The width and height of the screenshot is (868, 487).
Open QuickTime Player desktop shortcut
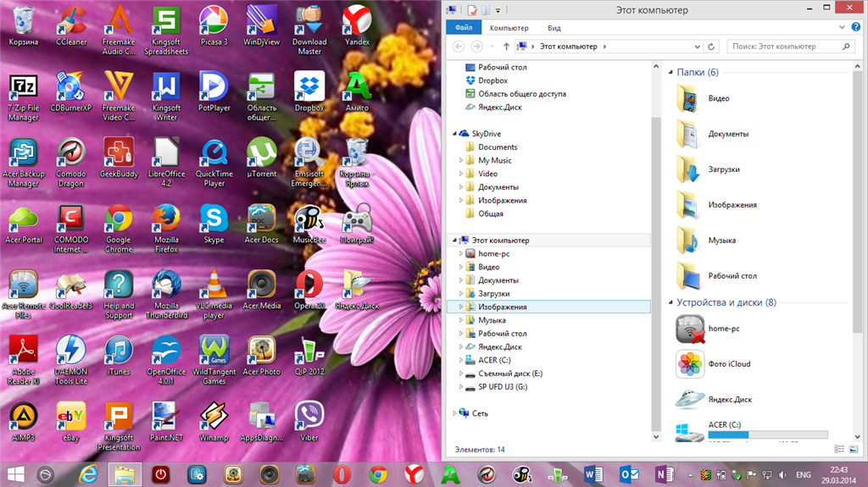[214, 162]
